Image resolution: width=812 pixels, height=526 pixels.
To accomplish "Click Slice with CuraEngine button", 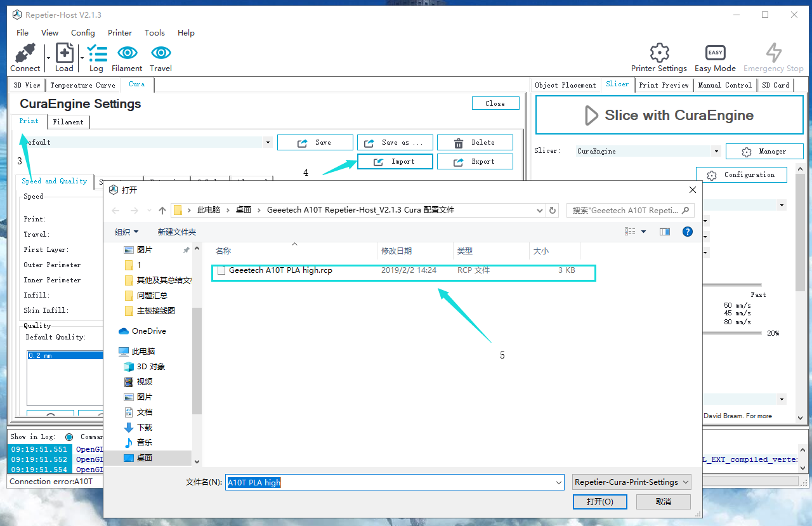I will pos(669,115).
